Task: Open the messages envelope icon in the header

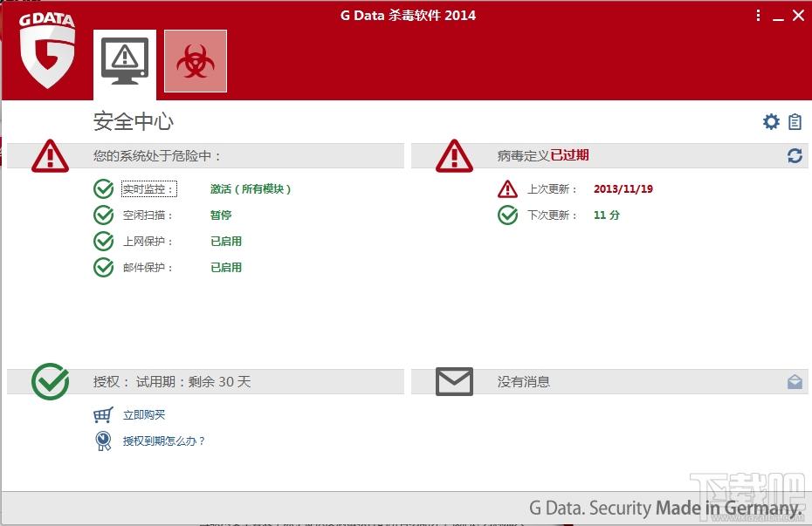Action: click(795, 382)
